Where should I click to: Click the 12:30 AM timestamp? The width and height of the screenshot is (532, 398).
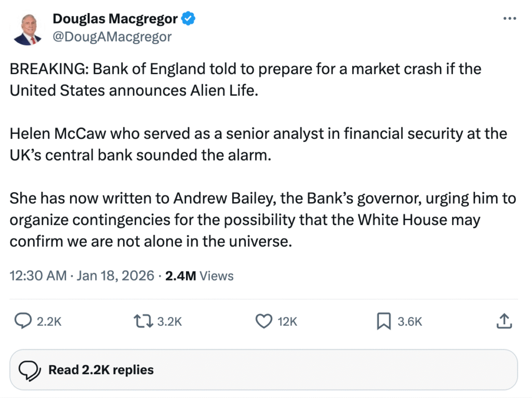[38, 275]
